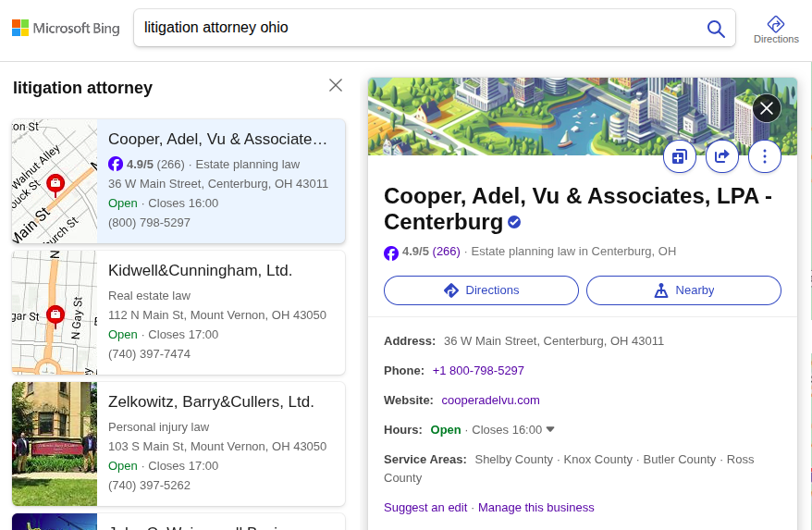Click address 112 N Main St, Mount Vernon
This screenshot has height=530, width=812.
tap(217, 315)
